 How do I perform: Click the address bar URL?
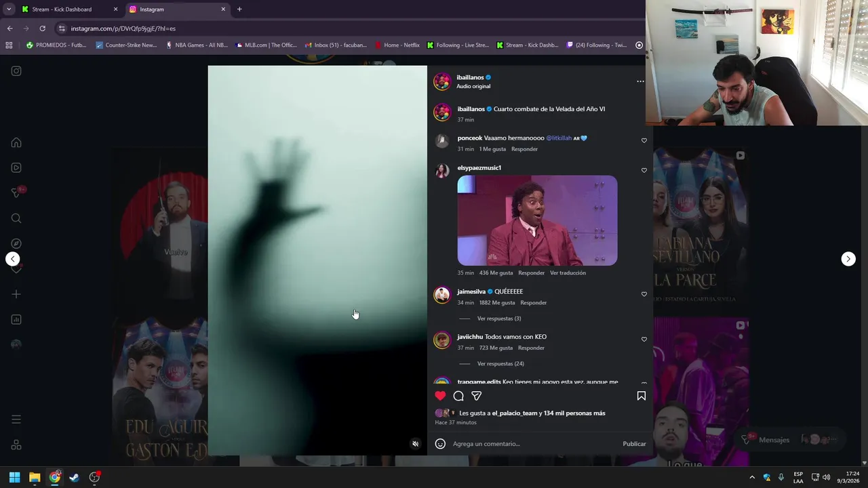(x=123, y=28)
